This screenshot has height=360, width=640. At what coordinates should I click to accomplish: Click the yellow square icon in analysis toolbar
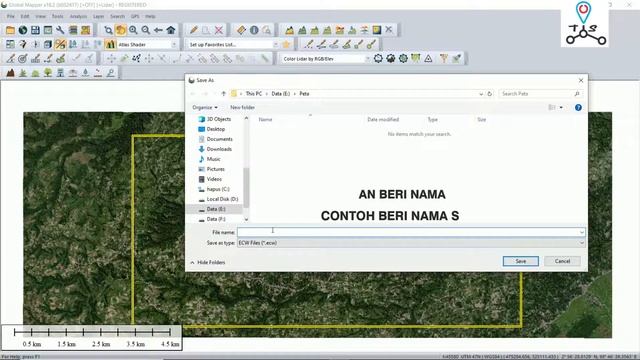(377, 30)
